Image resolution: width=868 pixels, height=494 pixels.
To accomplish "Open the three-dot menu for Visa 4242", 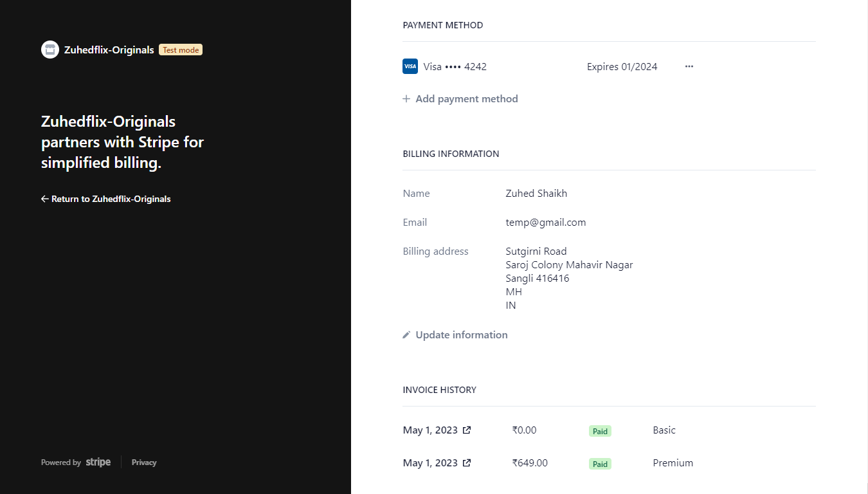I will (689, 66).
